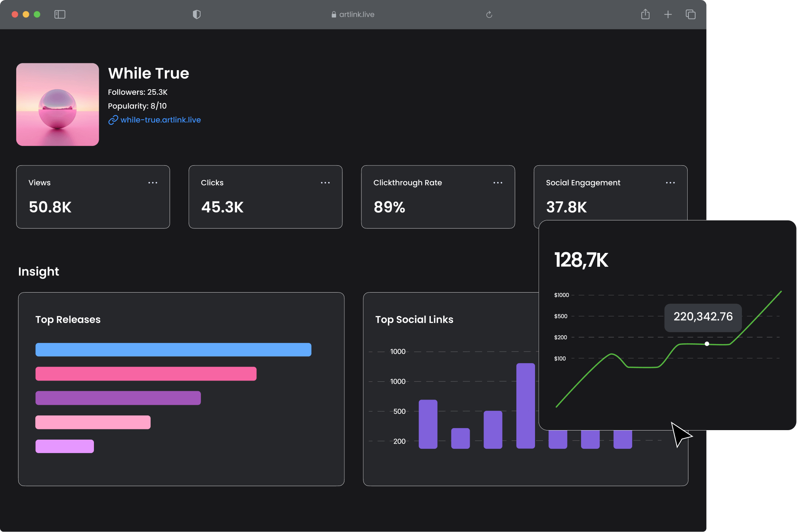Reload the page with the refresh icon
Image resolution: width=797 pixels, height=532 pixels.
pos(489,15)
